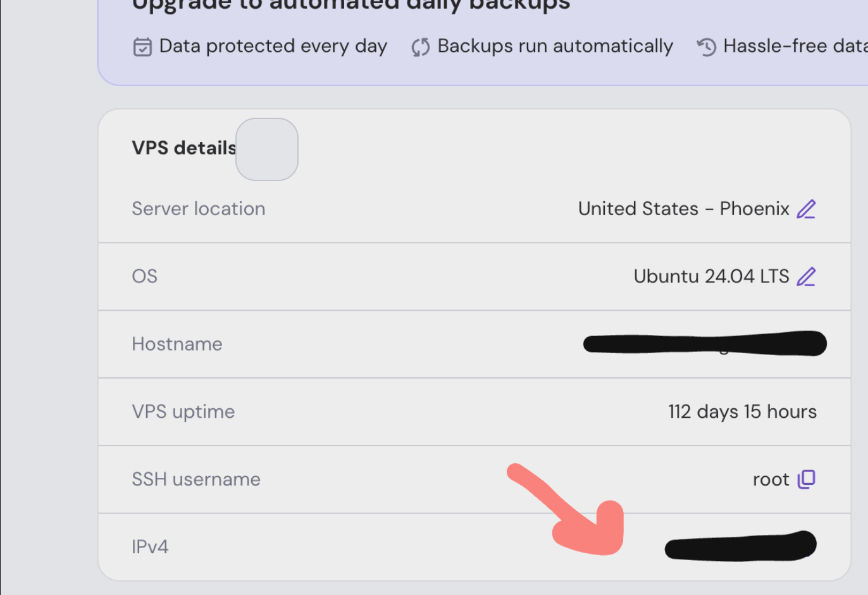
Task: Click the '112 days 15 hours' uptime value
Action: 742,411
